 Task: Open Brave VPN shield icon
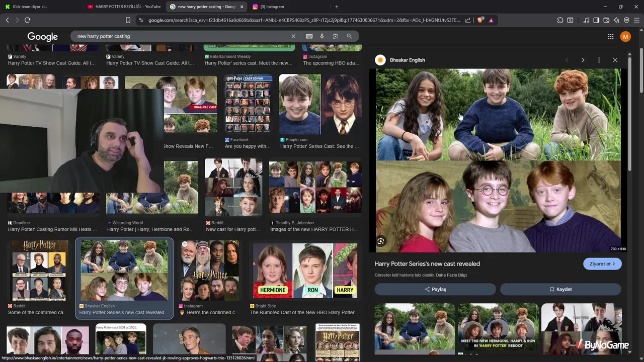pos(626,20)
